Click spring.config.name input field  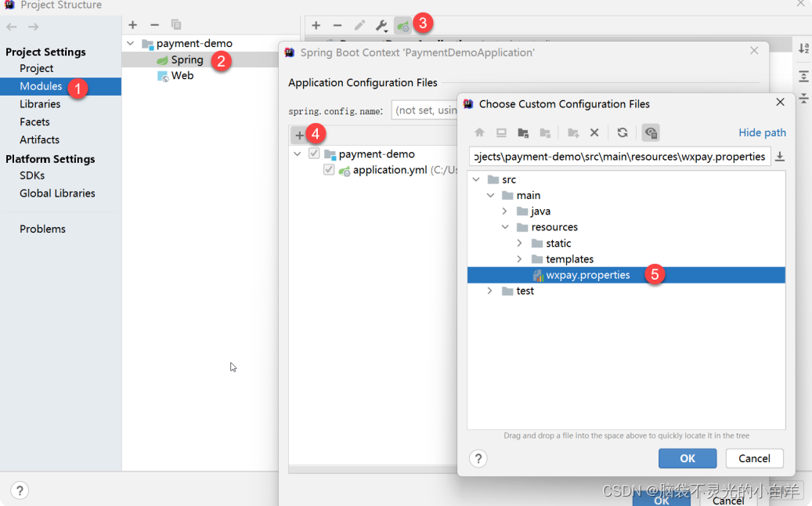click(424, 110)
